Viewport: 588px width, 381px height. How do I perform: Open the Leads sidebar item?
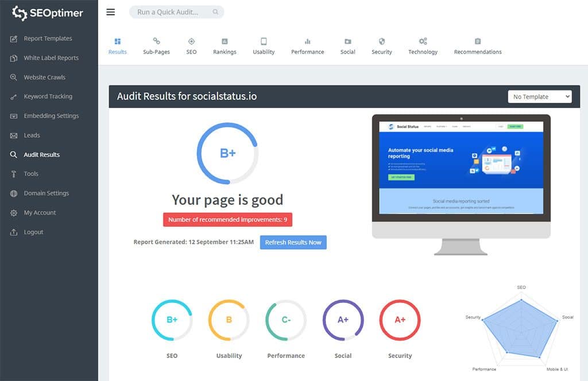[x=32, y=135]
